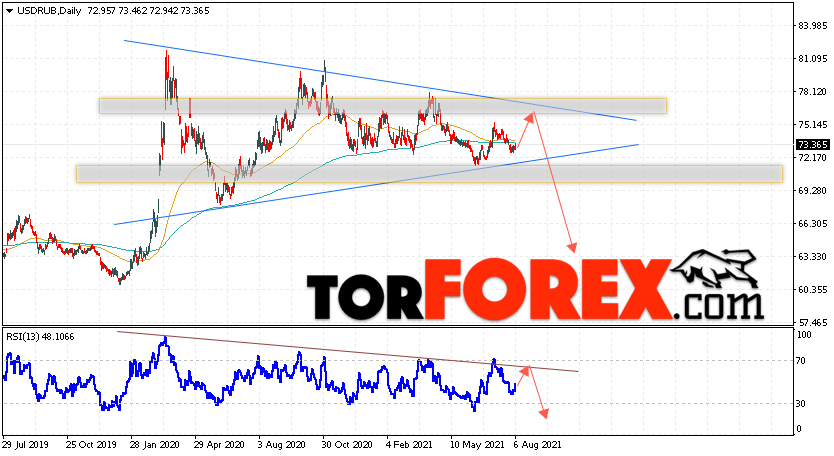This screenshot has width=834, height=456.
Task: Select the USDRUB,Daily chart title text
Action: (x=49, y=11)
